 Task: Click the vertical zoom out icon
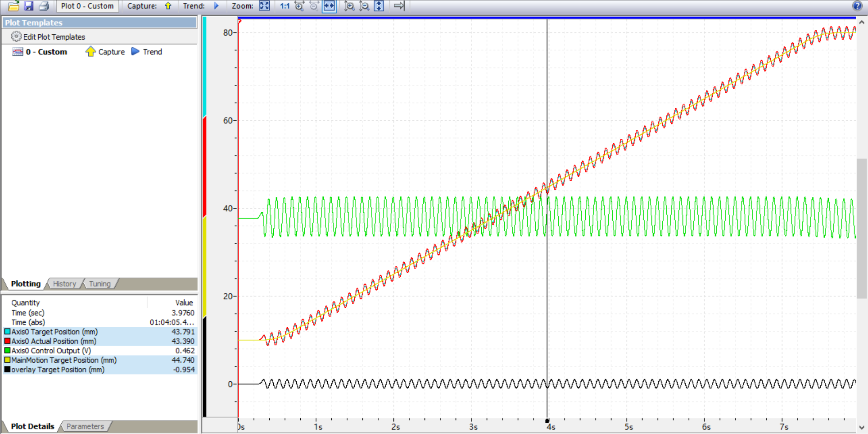[x=364, y=6]
